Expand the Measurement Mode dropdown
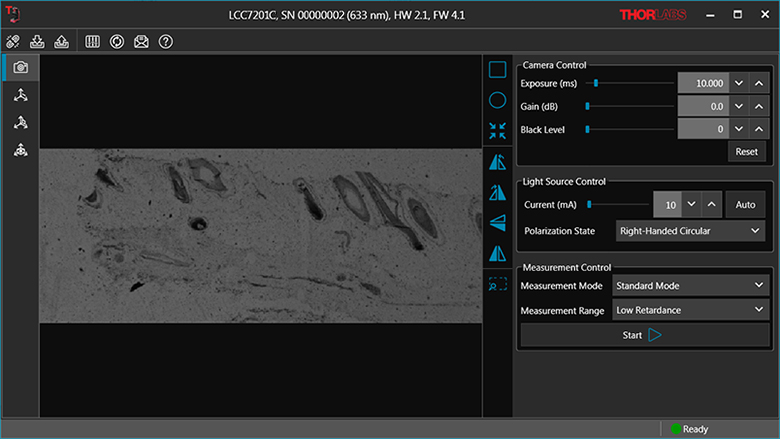 coord(691,285)
